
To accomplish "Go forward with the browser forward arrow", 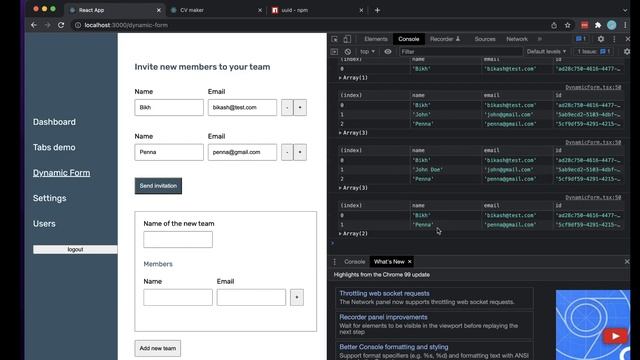I will pyautogui.click(x=47, y=25).
